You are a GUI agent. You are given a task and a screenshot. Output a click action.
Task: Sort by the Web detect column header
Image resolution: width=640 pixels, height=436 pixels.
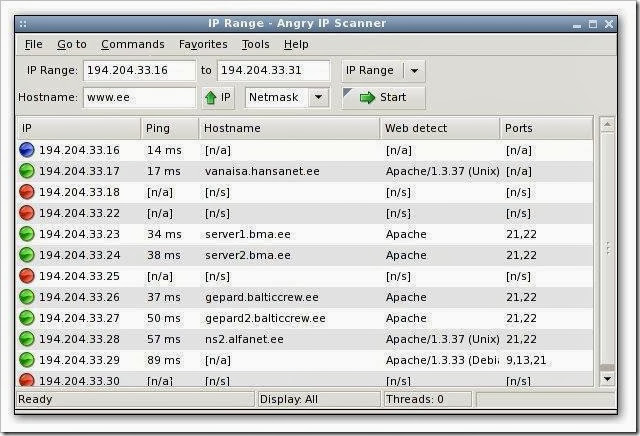click(440, 128)
